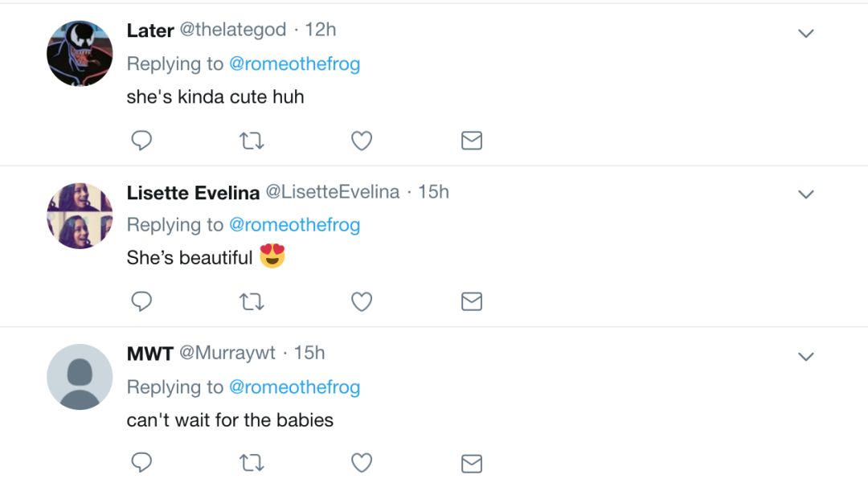Retweet the "she's kinda cute huh" tweet

pos(252,141)
